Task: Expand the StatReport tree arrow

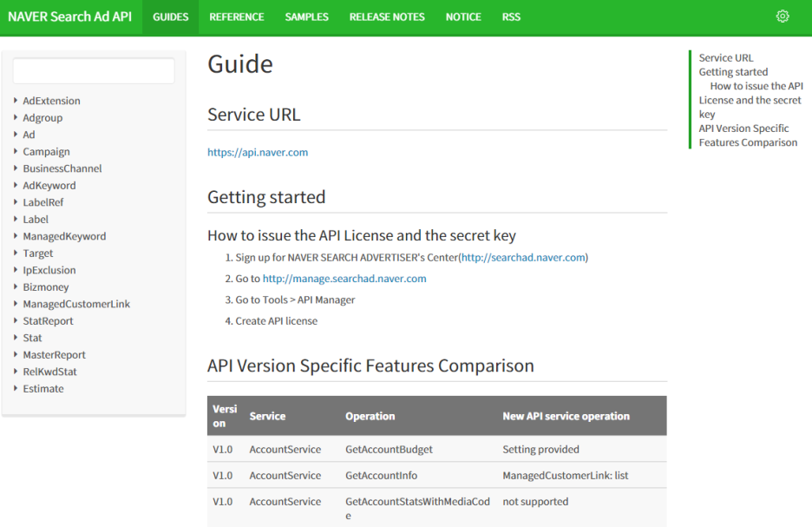Action: [16, 320]
